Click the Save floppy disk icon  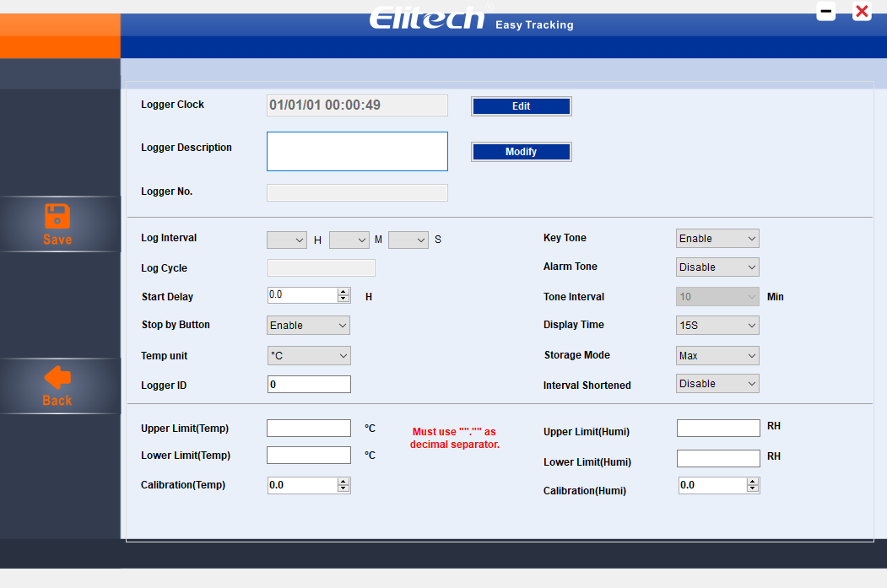57,216
